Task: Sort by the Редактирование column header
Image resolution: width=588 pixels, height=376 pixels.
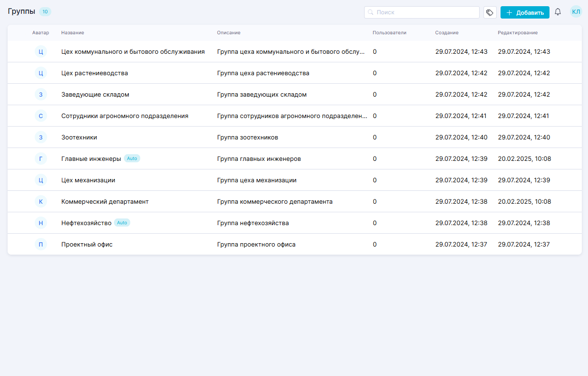Action: click(x=517, y=33)
